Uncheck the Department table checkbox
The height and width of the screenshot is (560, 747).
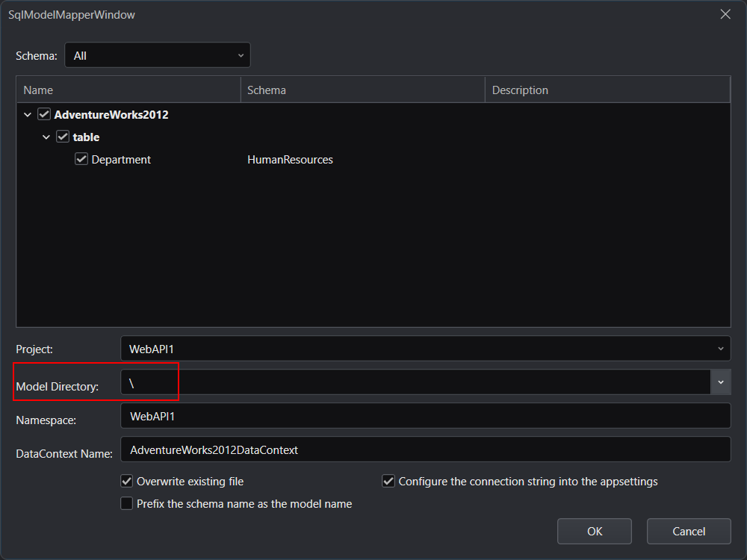[x=81, y=160]
